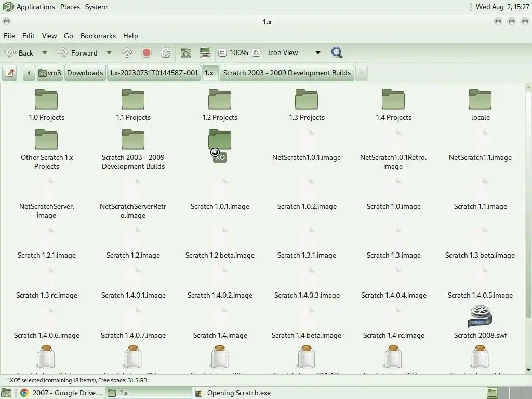Open the Go menu
The image size is (532, 399).
[x=68, y=36]
